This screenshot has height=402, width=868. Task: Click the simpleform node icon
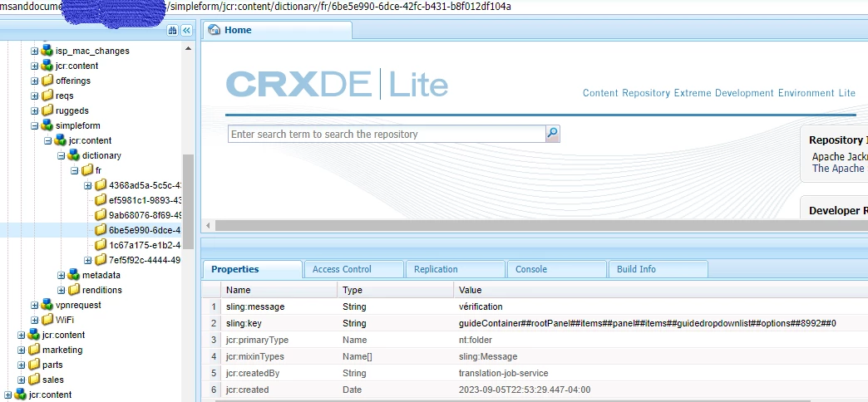coord(47,125)
